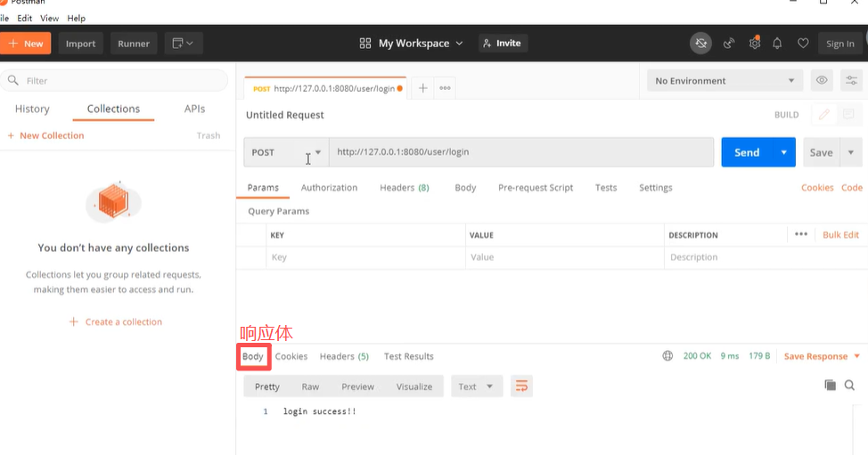
Task: Send the request
Action: (x=747, y=152)
